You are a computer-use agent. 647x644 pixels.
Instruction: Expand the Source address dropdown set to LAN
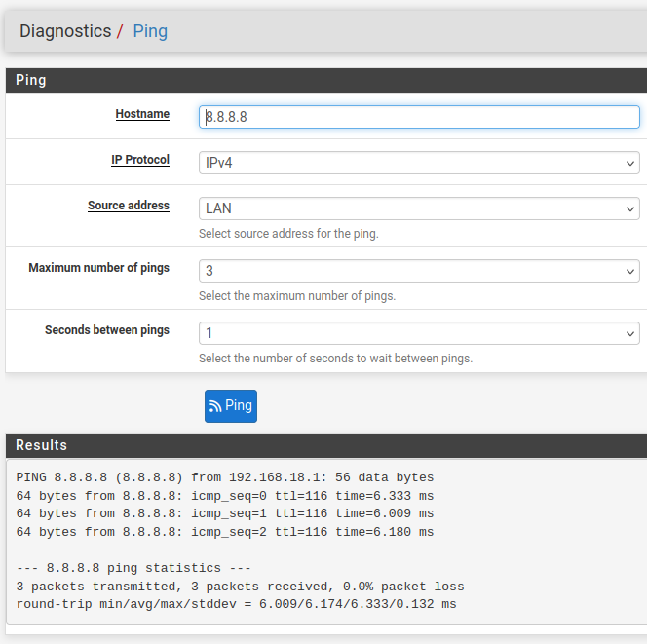coord(419,208)
